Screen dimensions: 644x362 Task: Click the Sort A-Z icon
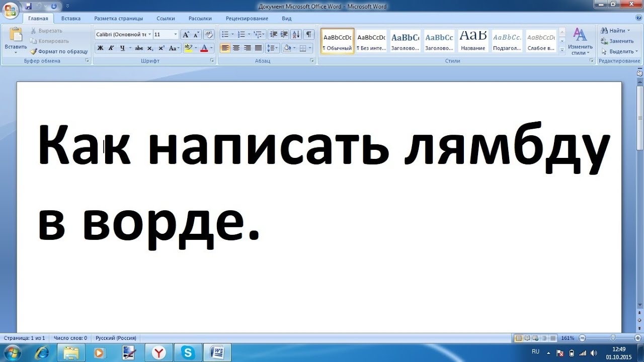pos(296,34)
